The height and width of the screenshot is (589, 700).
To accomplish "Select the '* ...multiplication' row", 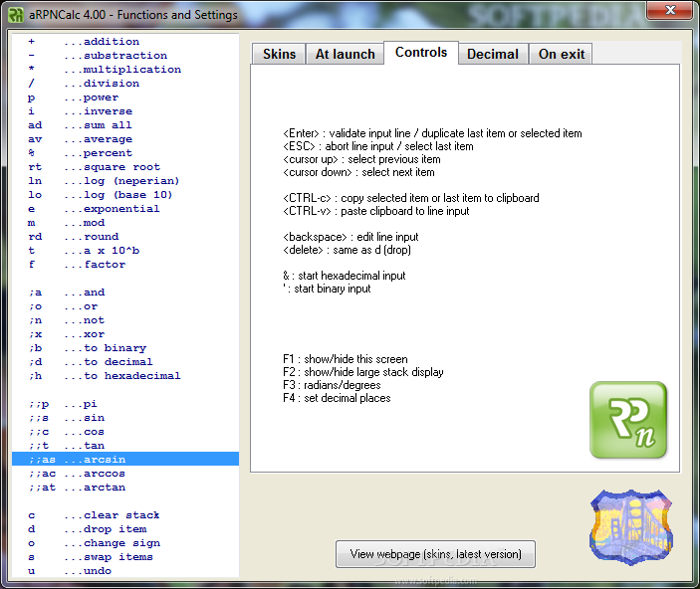I will 125,70.
